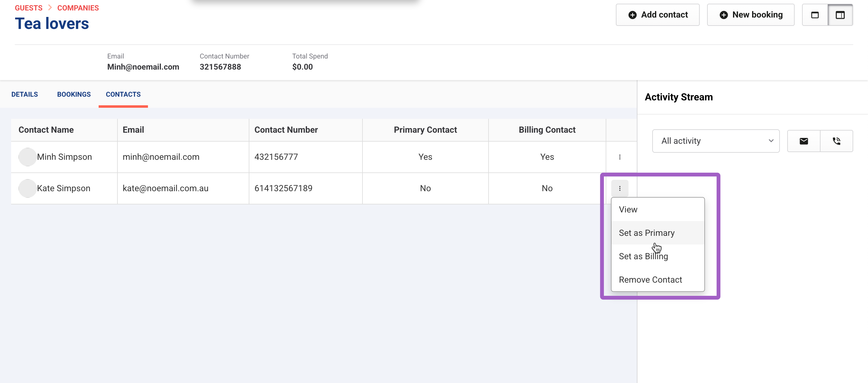
Task: Click the breadcrumb chevron after Guests
Action: [x=50, y=7]
